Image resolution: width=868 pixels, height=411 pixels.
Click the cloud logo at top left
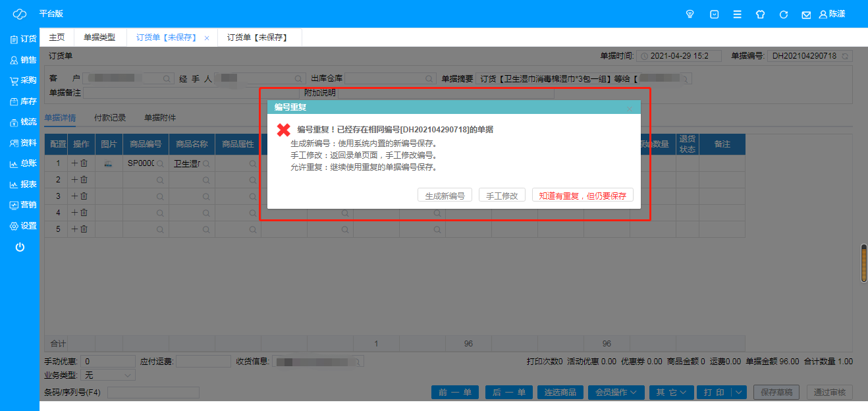click(20, 14)
